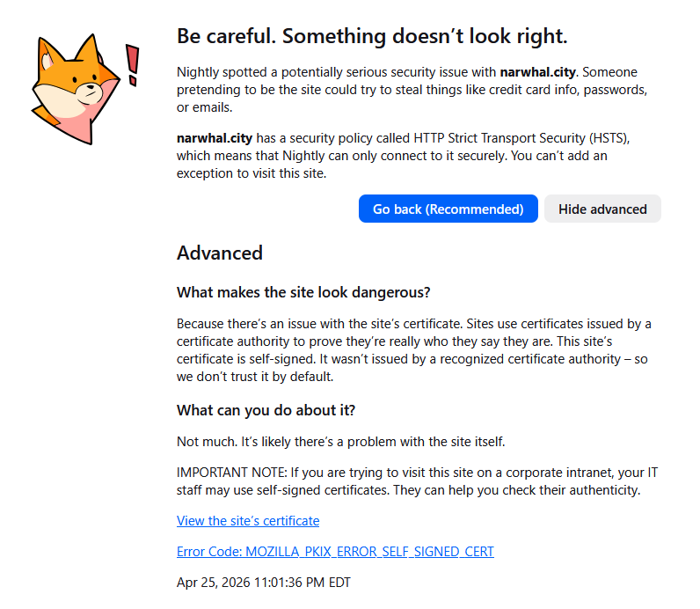The width and height of the screenshot is (700, 609).
Task: Click the 'Be careful. Something doesn't look right.' heading
Action: [372, 36]
